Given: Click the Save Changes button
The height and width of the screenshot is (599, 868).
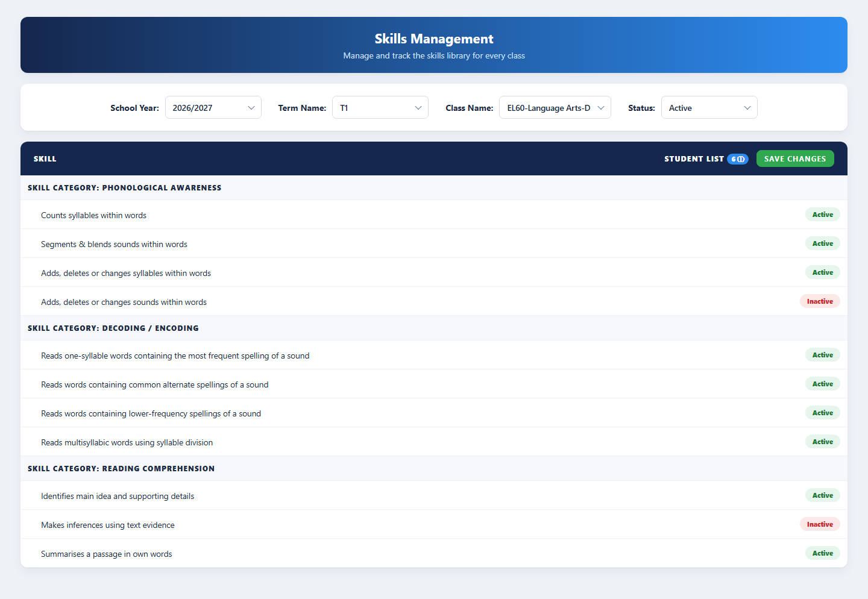Looking at the screenshot, I should (795, 158).
